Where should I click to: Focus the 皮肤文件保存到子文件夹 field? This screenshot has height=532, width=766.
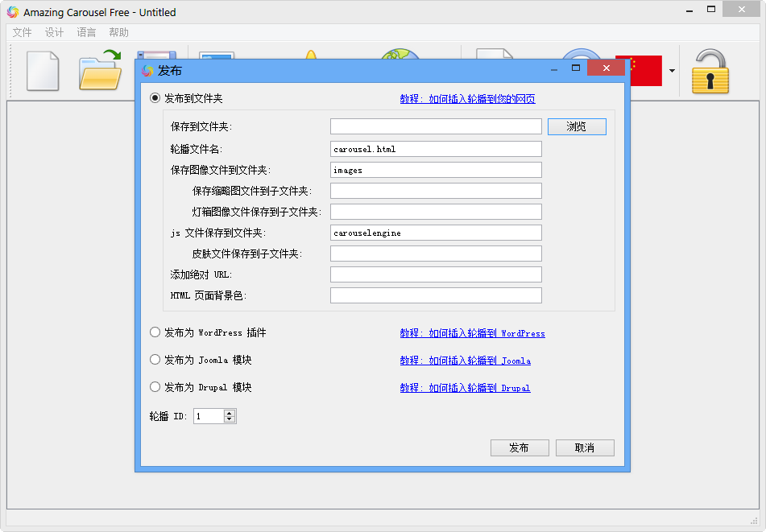(436, 254)
